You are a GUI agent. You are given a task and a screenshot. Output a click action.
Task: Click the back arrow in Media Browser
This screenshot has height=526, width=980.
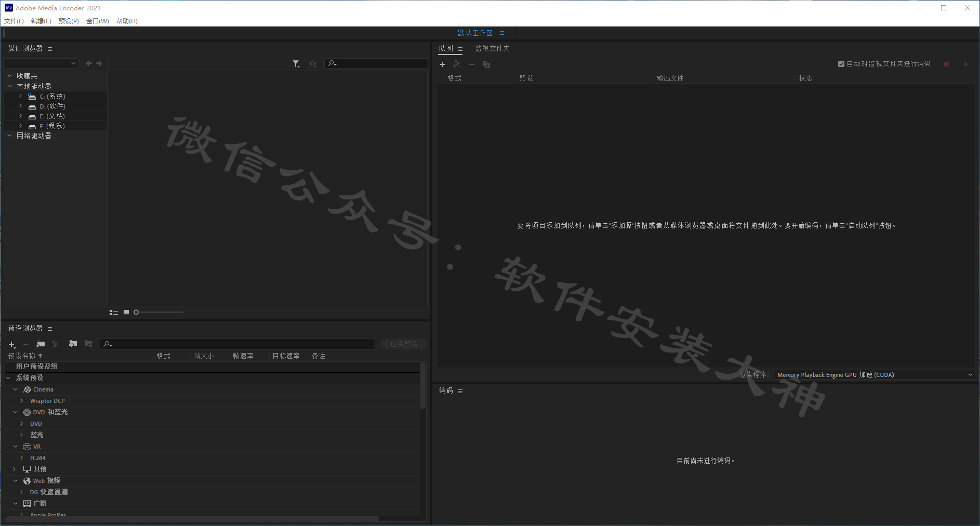tap(89, 63)
